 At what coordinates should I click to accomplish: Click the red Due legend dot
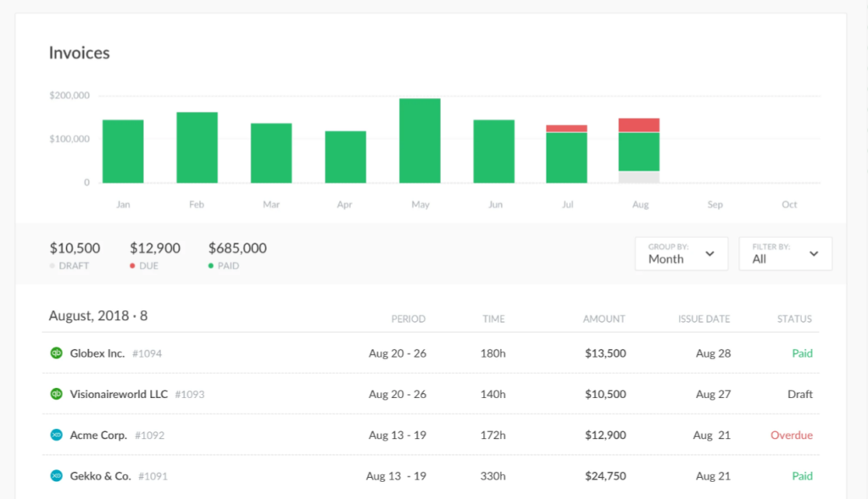point(133,266)
